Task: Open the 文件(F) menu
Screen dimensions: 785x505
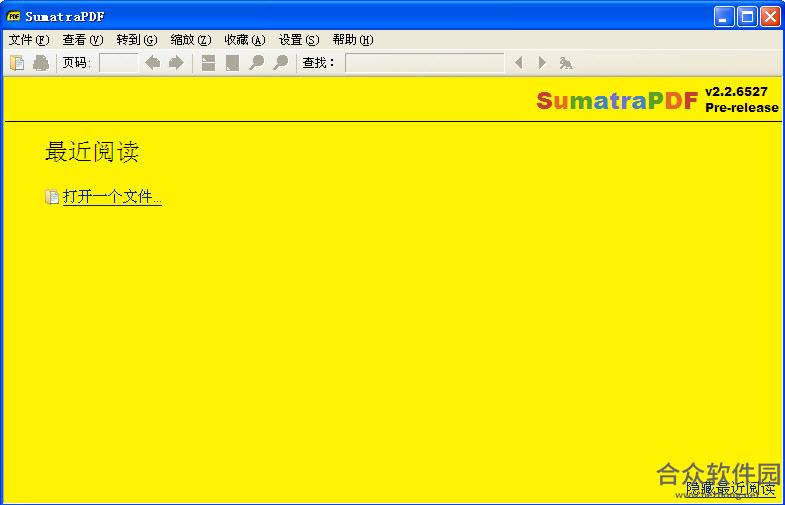Action: click(x=29, y=40)
